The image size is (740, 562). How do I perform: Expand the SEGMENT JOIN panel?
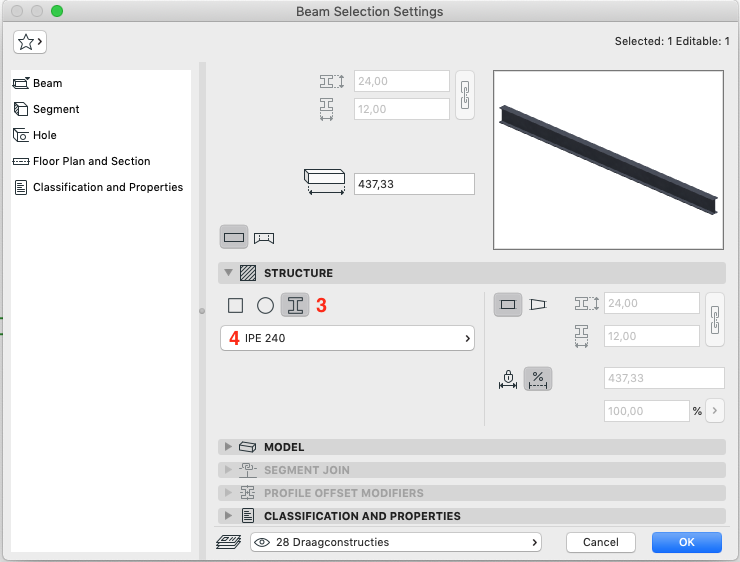228,470
